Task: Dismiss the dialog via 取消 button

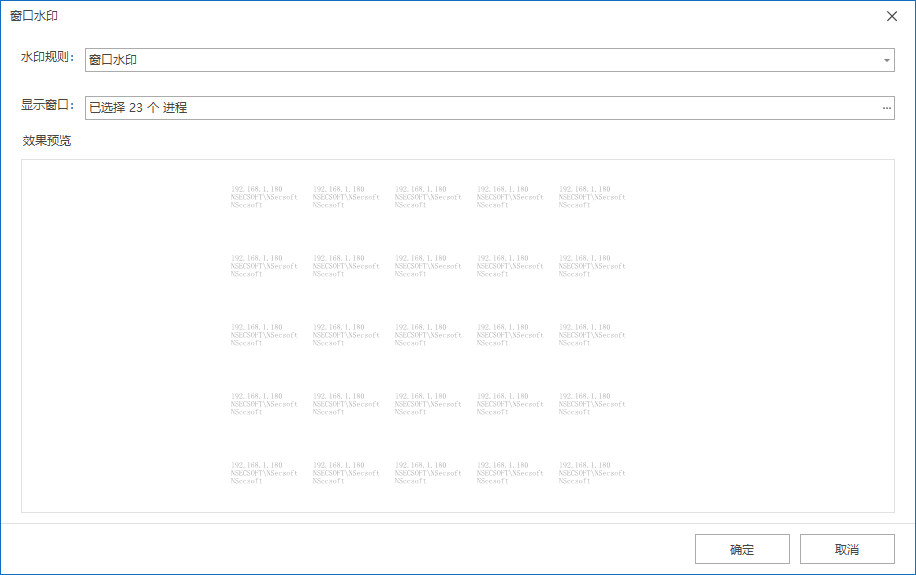Action: [x=847, y=549]
